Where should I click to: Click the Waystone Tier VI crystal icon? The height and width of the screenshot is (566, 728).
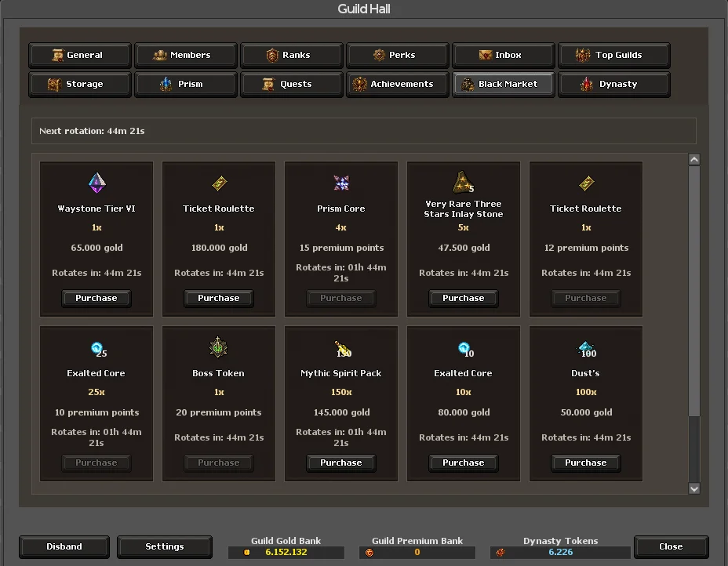[96, 183]
